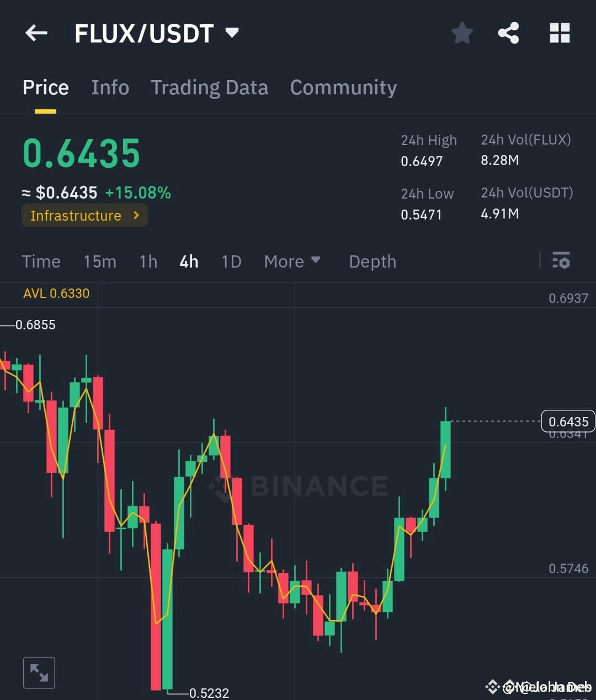Star FLUX/USDT as a favorite
The height and width of the screenshot is (700, 596).
click(462, 33)
